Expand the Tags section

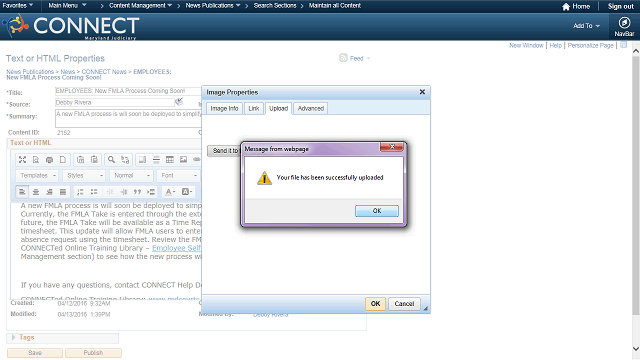click(x=13, y=338)
